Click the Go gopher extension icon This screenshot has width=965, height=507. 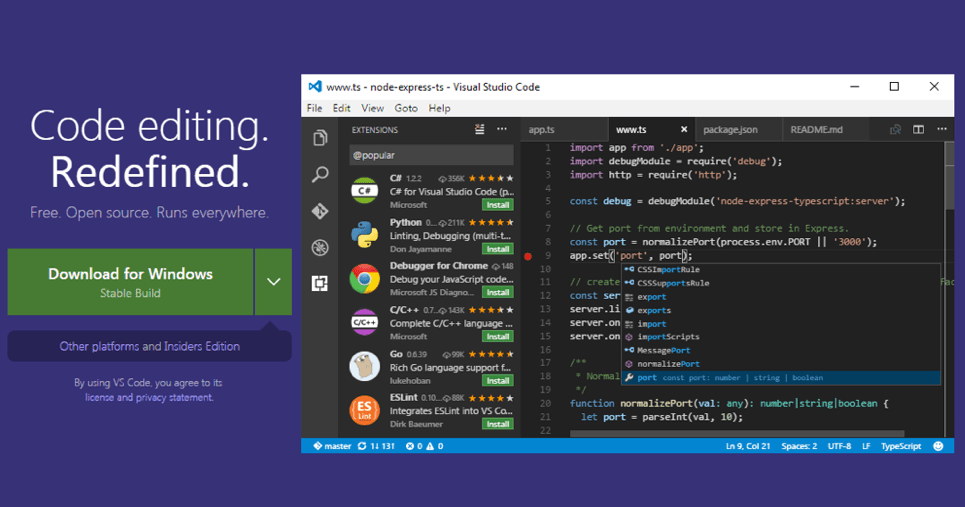pyautogui.click(x=364, y=367)
